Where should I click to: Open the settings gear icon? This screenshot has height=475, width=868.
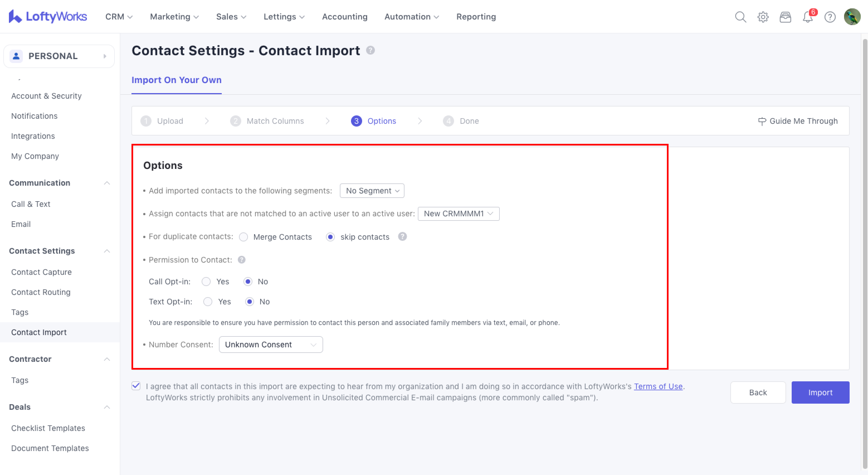point(763,17)
